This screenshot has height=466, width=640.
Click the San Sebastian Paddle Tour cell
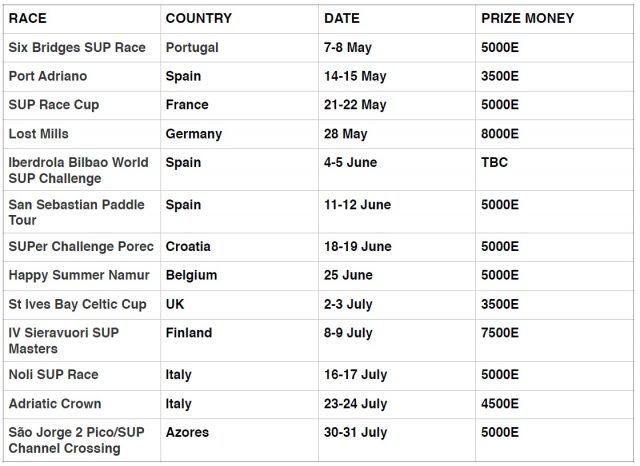point(76,212)
